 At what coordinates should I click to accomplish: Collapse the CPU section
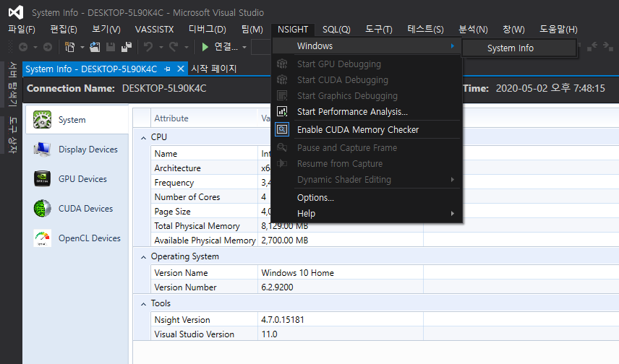(143, 138)
